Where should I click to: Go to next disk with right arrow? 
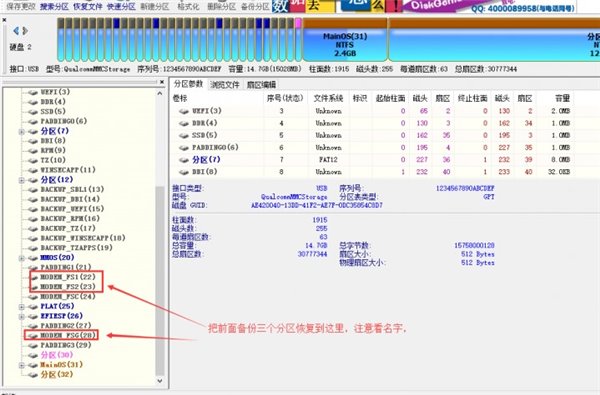25,31
